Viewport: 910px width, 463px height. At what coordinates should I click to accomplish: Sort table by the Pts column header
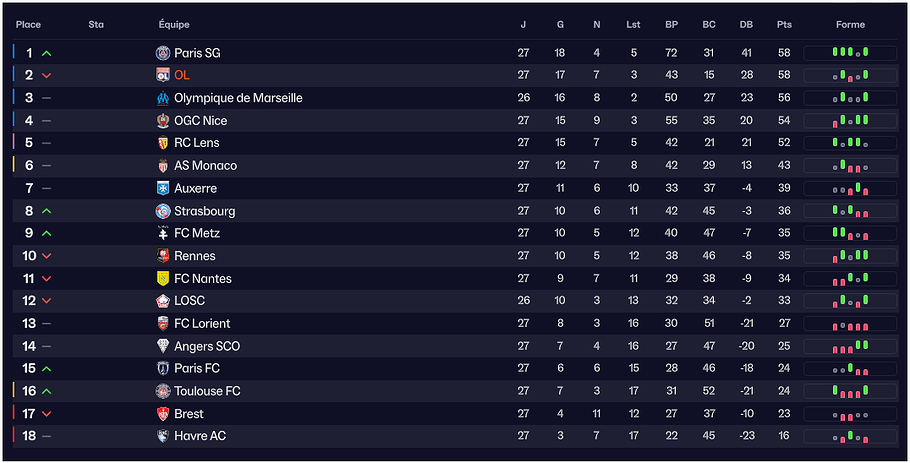pos(784,25)
